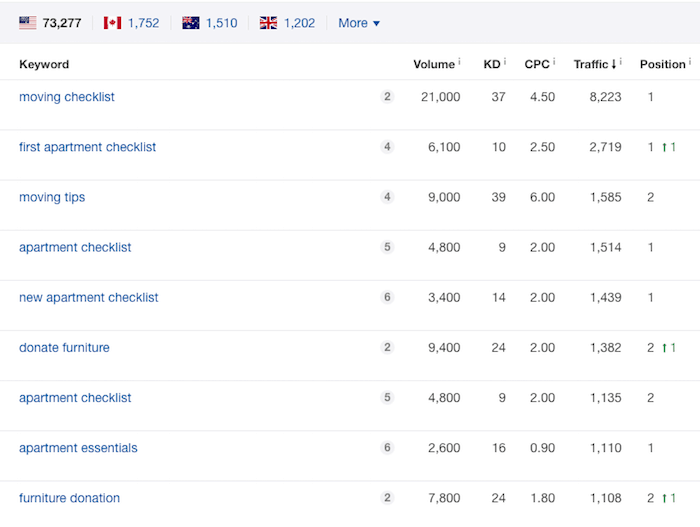This screenshot has width=700, height=527.
Task: Click the 1.80 CPC value
Action: [542, 498]
